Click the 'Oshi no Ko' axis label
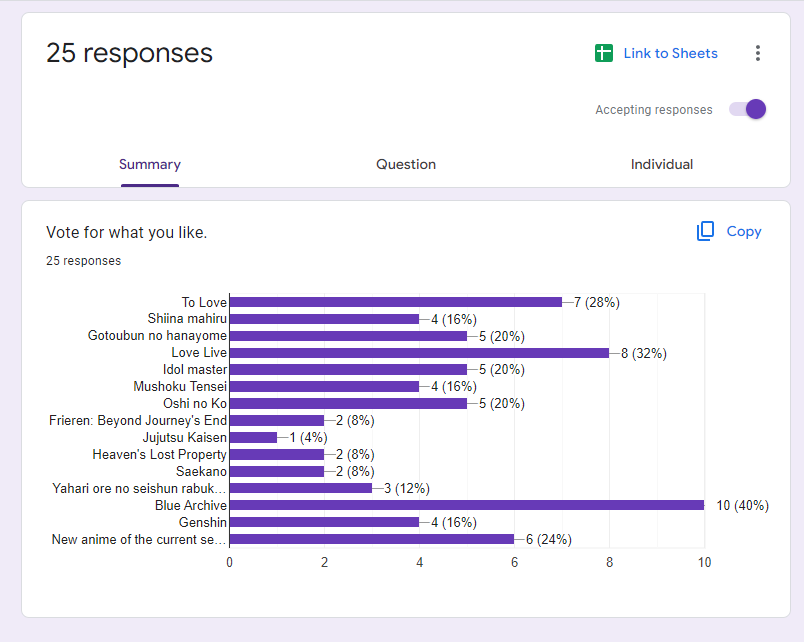This screenshot has height=642, width=804. tap(195, 404)
